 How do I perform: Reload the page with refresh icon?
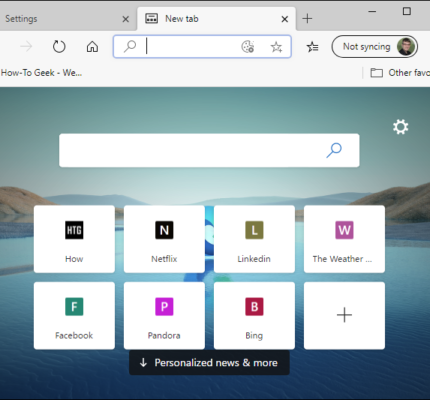59,47
